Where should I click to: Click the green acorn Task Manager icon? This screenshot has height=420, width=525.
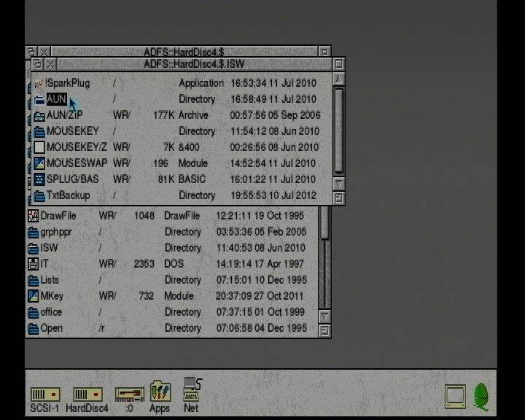tap(481, 396)
